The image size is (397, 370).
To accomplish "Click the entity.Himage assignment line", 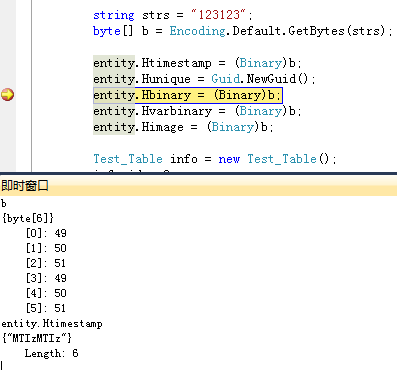I will 183,127.
